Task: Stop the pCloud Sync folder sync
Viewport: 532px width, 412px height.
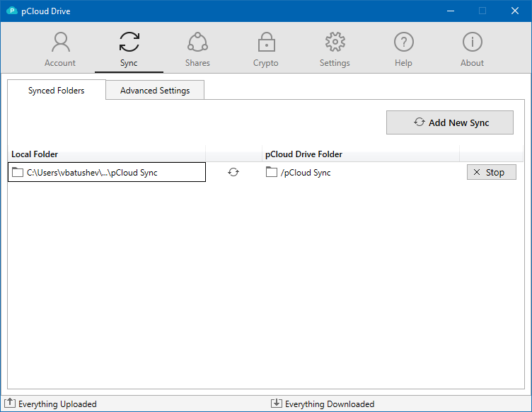Action: (x=491, y=172)
